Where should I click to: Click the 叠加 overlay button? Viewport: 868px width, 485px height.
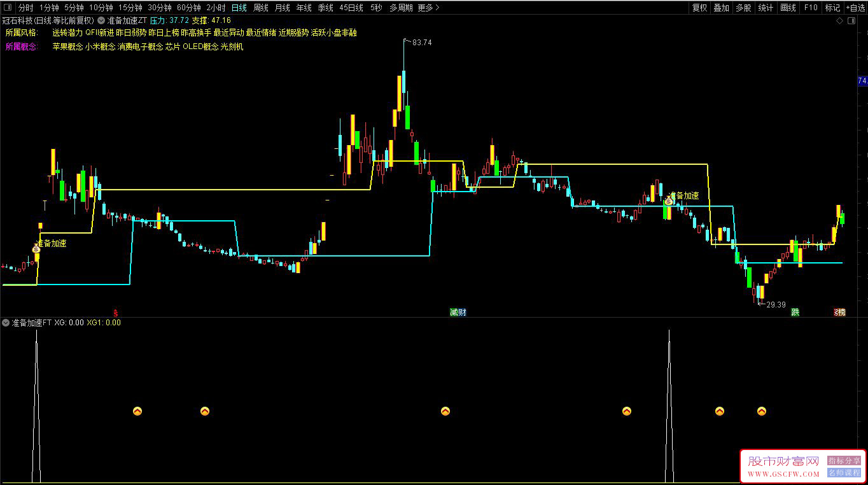click(x=721, y=8)
